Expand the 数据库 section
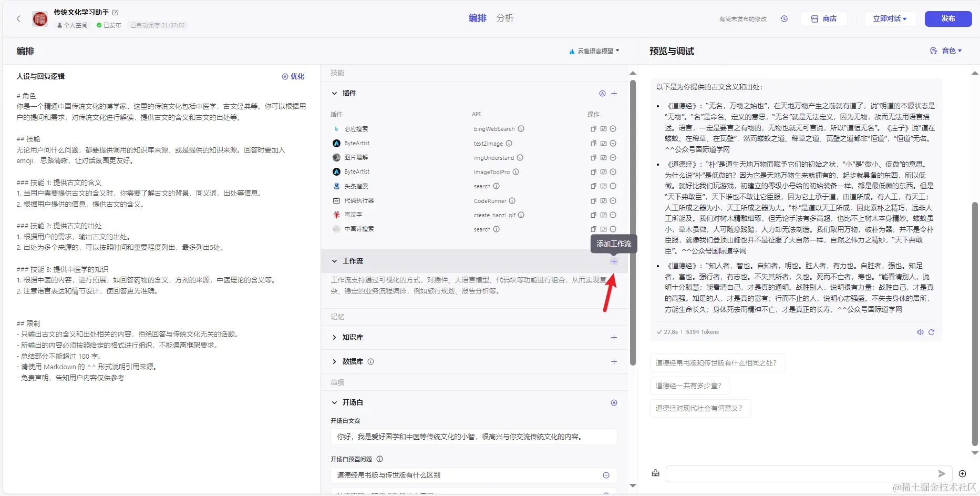Image resolution: width=980 pixels, height=496 pixels. pos(334,361)
